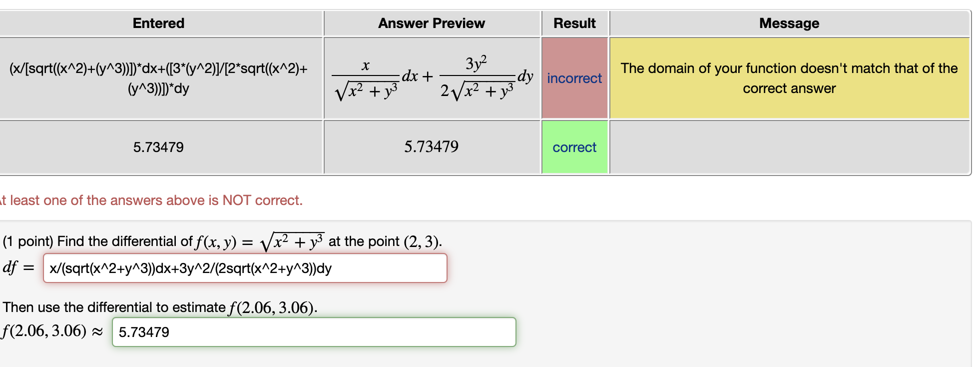
Task: Select the entered differential expression text
Action: [158, 78]
